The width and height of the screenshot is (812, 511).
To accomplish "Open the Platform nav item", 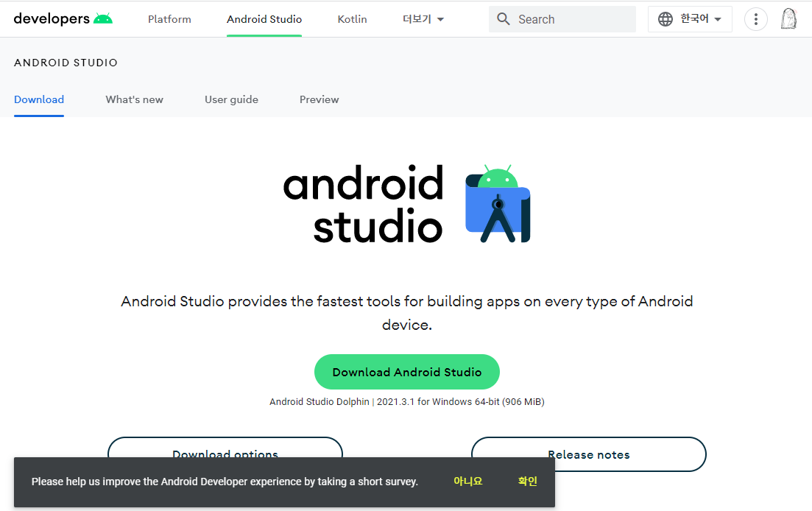I will [x=169, y=19].
